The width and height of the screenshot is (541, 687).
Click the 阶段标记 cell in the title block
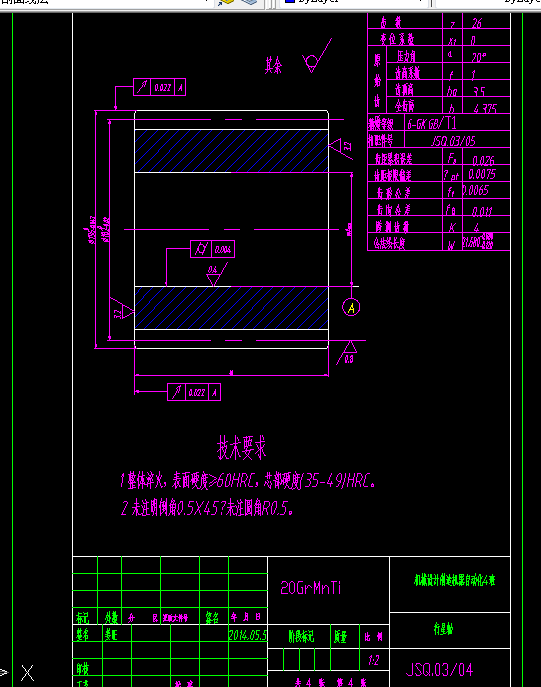[x=301, y=637]
